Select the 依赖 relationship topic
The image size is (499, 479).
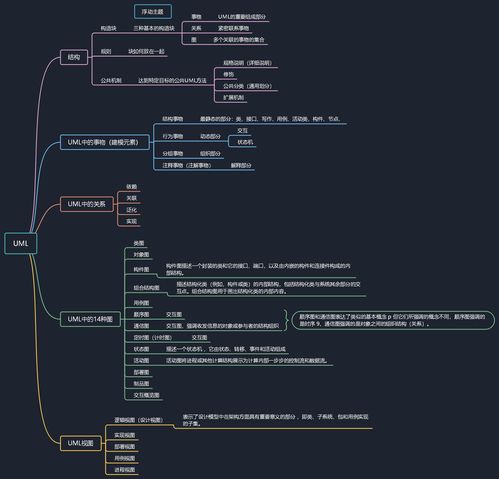coord(131,187)
